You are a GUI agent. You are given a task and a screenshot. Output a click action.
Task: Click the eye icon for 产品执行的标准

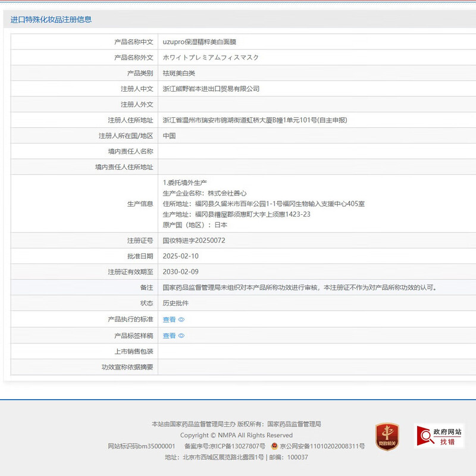tap(181, 320)
